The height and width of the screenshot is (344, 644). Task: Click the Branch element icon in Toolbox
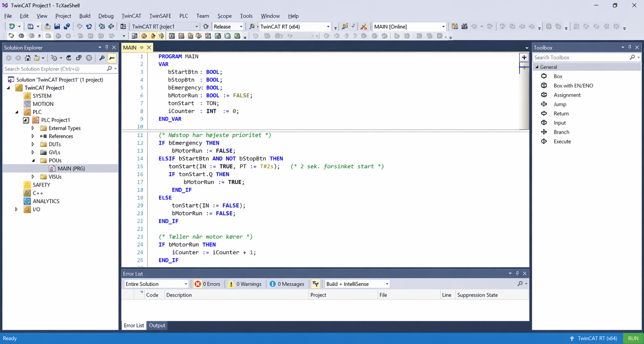[x=544, y=132]
